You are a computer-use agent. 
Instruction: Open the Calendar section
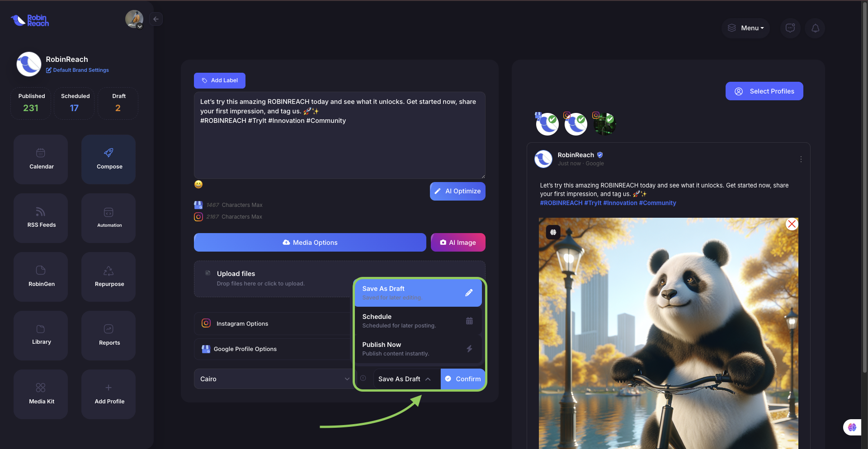pos(41,159)
